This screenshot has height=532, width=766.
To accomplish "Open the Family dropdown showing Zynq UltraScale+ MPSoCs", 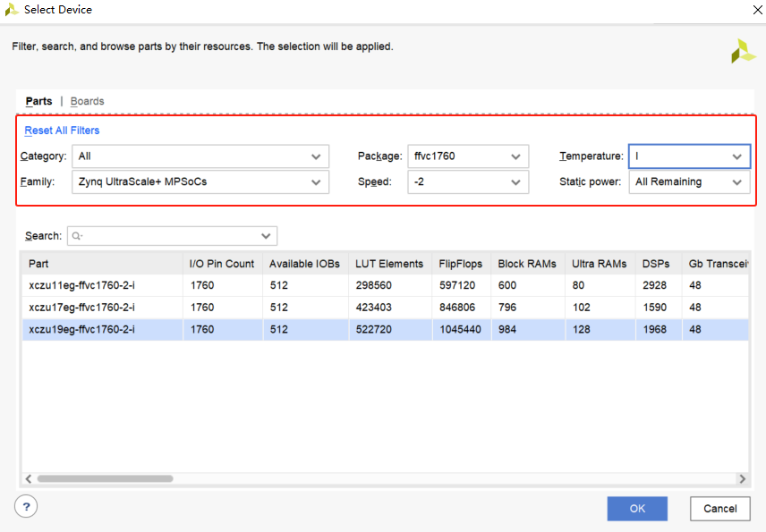I will (x=200, y=182).
